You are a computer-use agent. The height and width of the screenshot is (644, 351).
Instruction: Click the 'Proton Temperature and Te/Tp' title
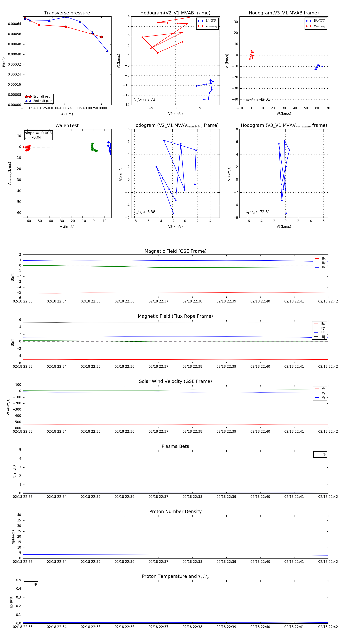click(x=175, y=576)
